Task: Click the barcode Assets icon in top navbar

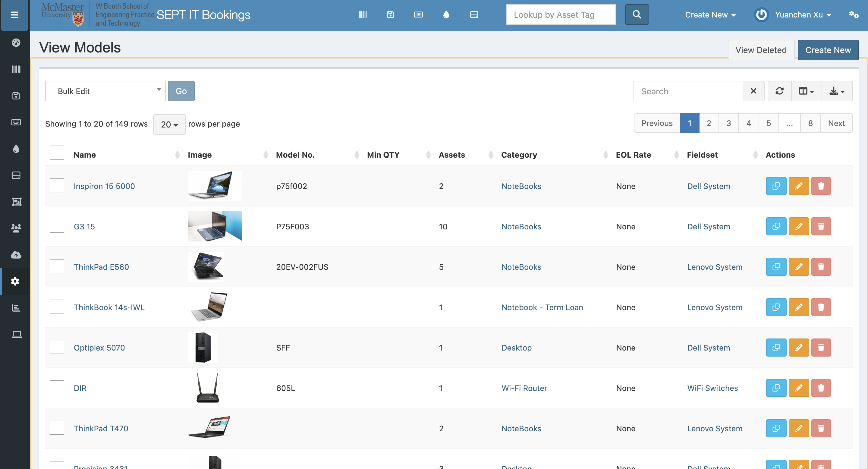Action: [x=362, y=15]
